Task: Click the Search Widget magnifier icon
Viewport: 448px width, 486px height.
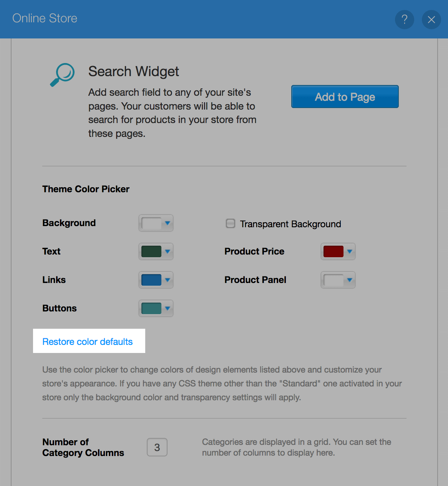Action: click(63, 75)
